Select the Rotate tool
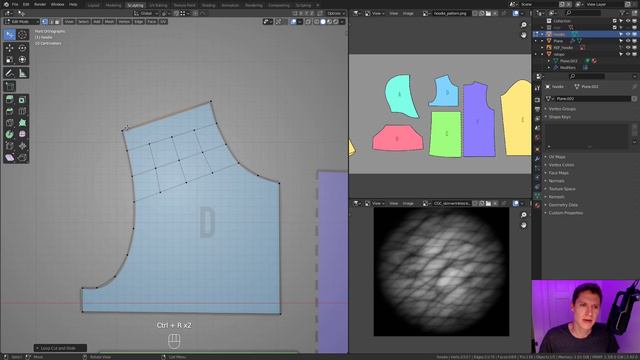 (22, 48)
